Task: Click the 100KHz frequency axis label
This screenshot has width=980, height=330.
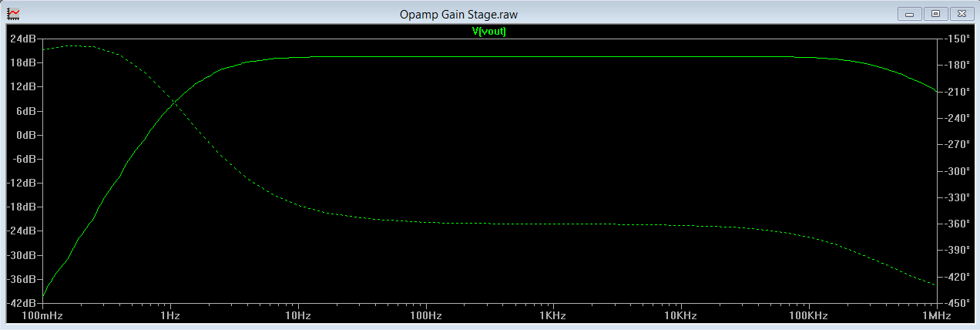Action: click(x=808, y=316)
